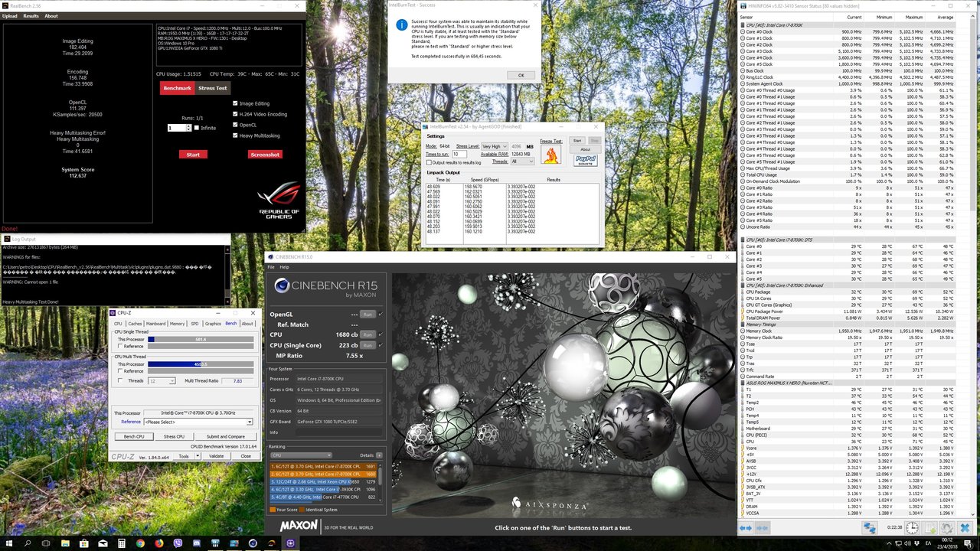The height and width of the screenshot is (551, 980).
Task: Adjust the RealBench Runs stepper
Action: click(188, 128)
